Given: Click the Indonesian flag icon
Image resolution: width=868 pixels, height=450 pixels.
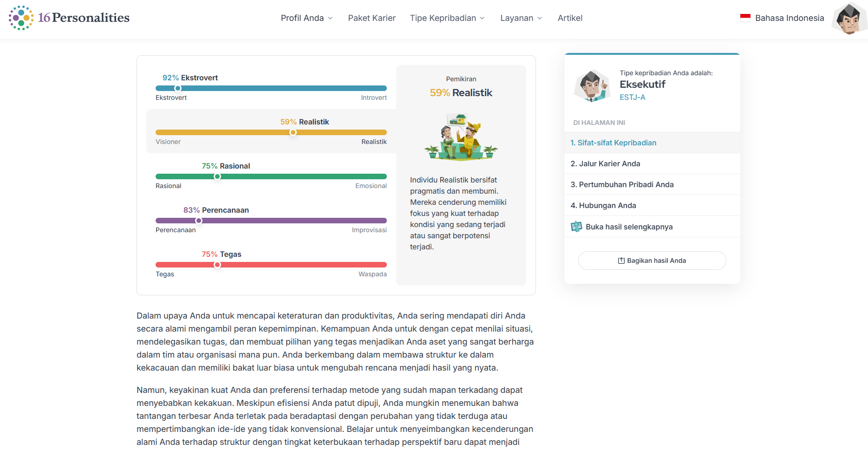Looking at the screenshot, I should click(x=745, y=18).
